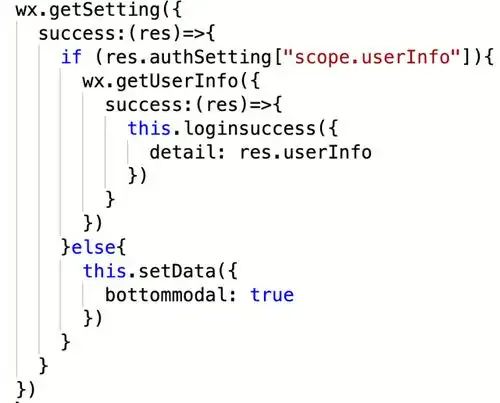The image size is (500, 403).
Task: Click the 'this' keyword before loginsuccess
Action: click(x=149, y=128)
